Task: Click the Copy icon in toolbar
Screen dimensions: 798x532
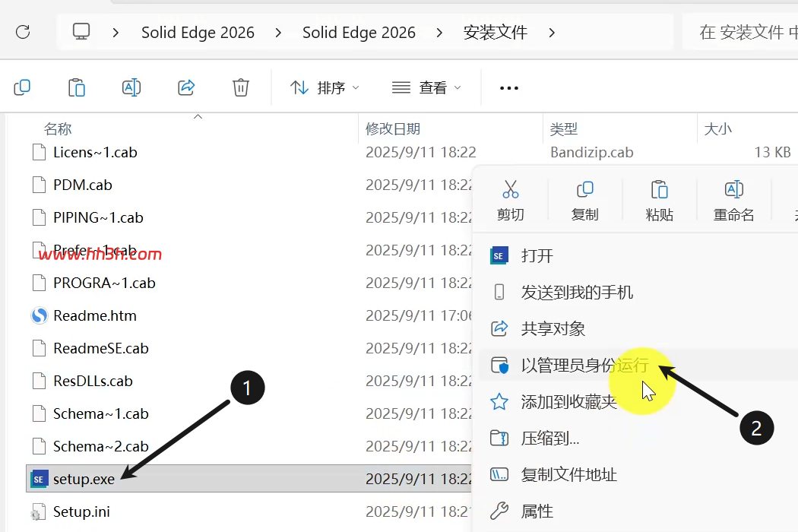Action: pyautogui.click(x=22, y=87)
